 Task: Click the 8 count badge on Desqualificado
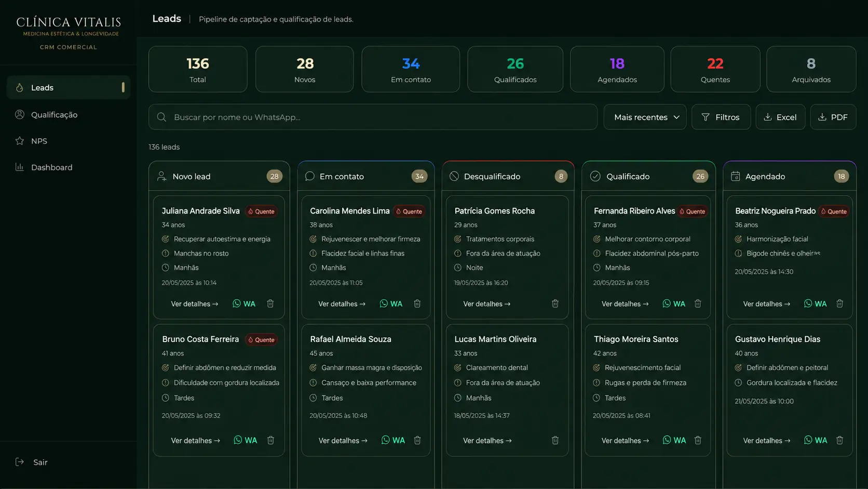(561, 176)
